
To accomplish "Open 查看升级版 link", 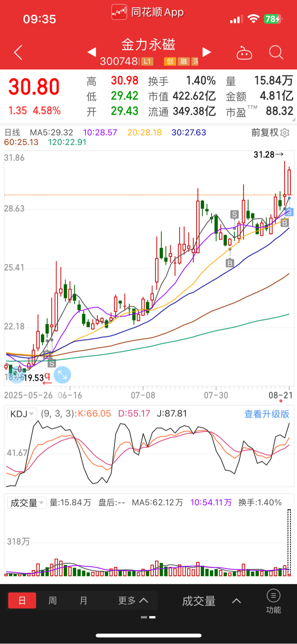I will [x=267, y=414].
